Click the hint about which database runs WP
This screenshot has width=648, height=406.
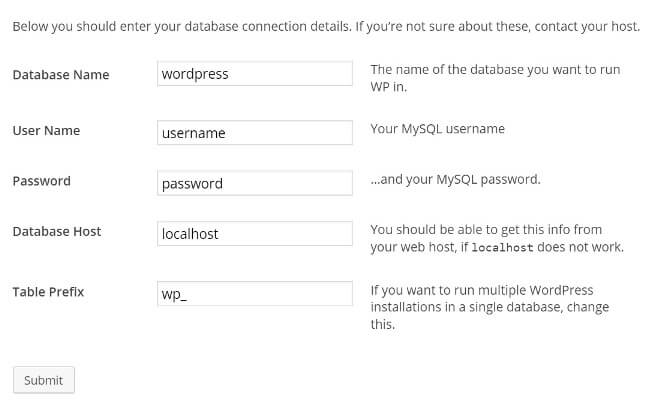[495, 78]
